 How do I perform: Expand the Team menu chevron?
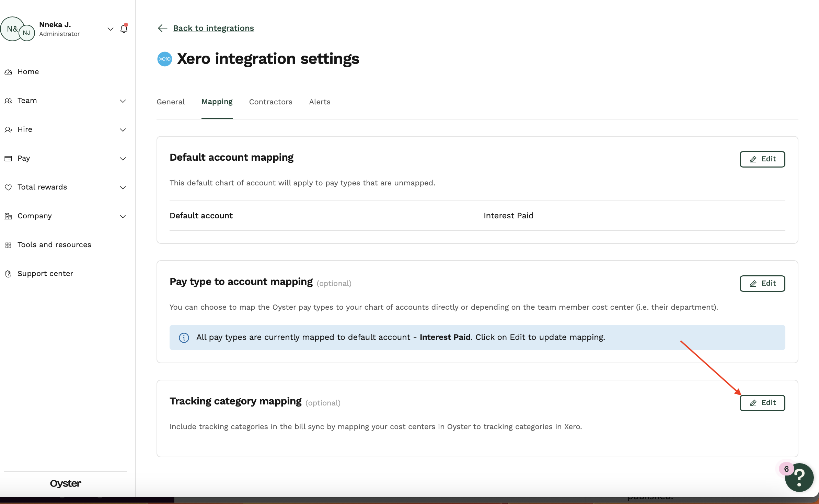click(x=123, y=101)
